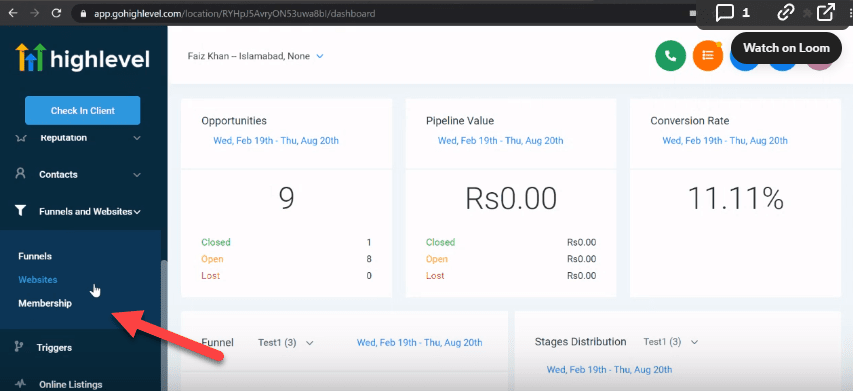The image size is (853, 391).
Task: Click the address bar lock icon
Action: (x=83, y=14)
